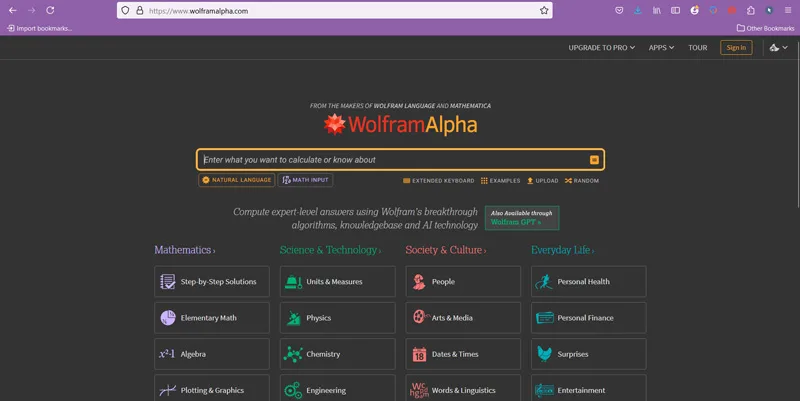The width and height of the screenshot is (800, 401).
Task: Open the library bookshelf icon
Action: click(657, 10)
